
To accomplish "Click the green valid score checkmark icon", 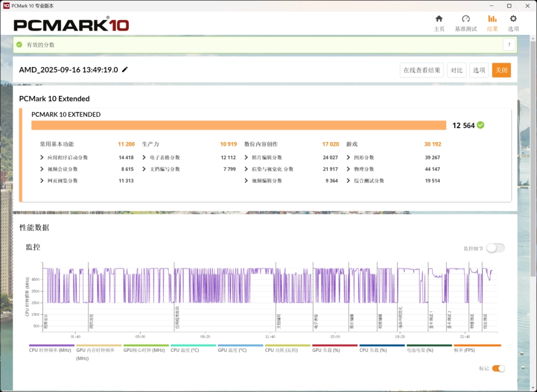I will point(19,45).
